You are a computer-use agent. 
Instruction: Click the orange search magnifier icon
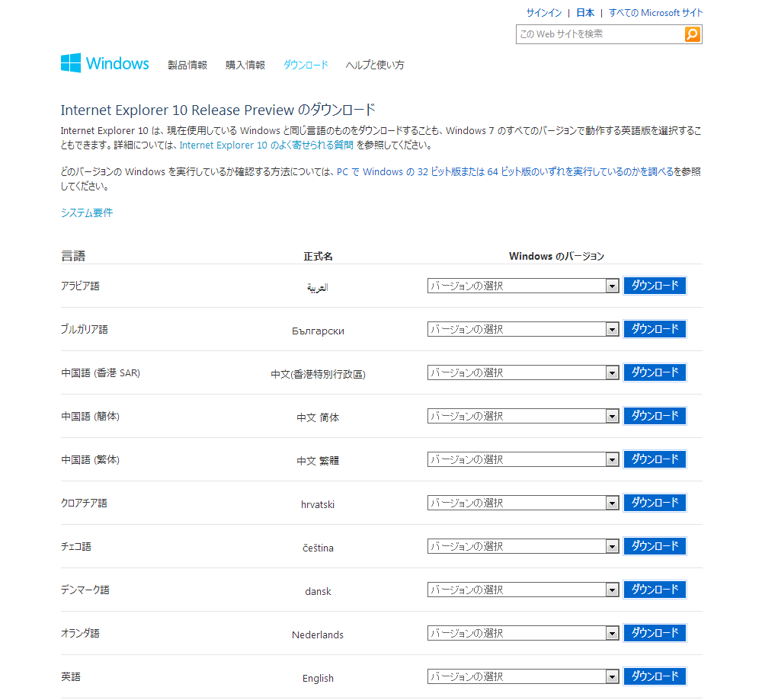tap(692, 34)
